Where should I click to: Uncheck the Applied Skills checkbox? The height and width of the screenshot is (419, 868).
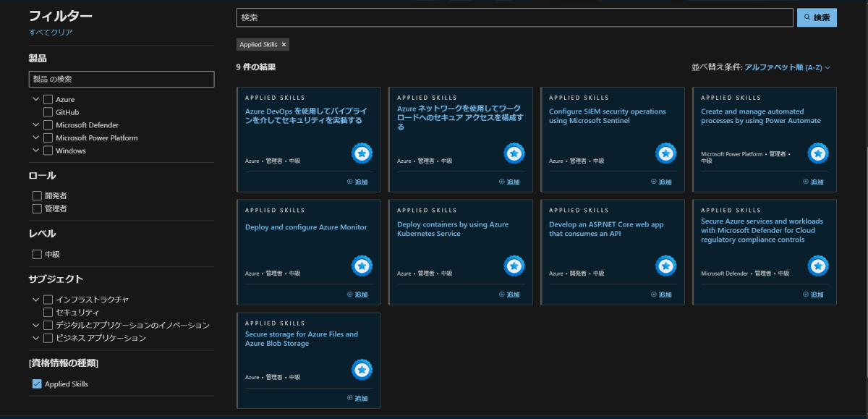click(x=37, y=384)
